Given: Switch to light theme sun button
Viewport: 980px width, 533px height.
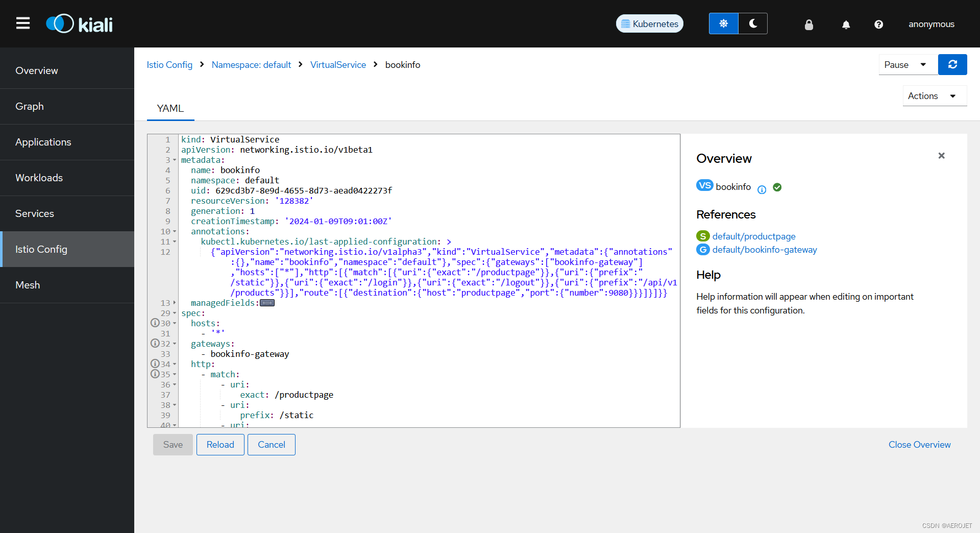Looking at the screenshot, I should 723,23.
